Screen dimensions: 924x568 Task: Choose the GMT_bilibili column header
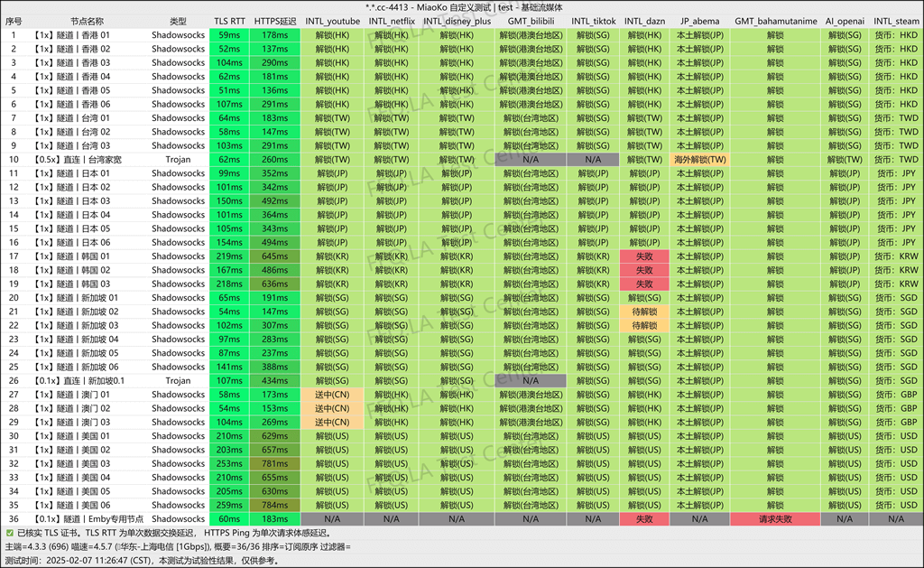(531, 20)
